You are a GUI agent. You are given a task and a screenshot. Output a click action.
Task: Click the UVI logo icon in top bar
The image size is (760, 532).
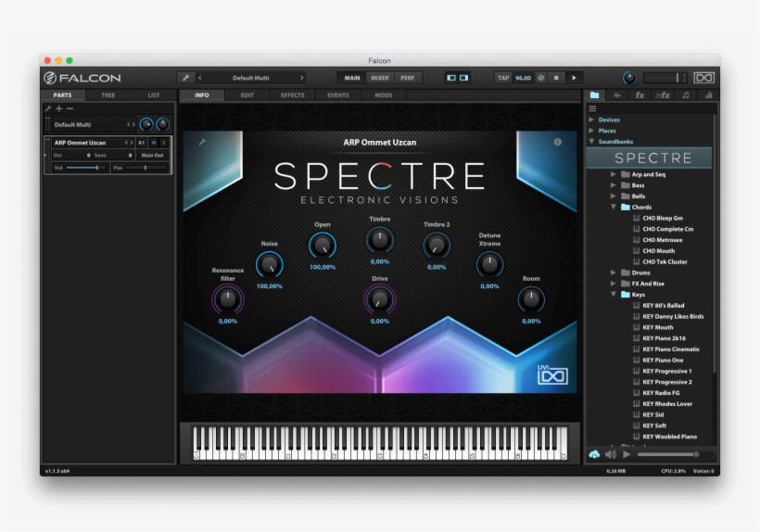[x=703, y=78]
